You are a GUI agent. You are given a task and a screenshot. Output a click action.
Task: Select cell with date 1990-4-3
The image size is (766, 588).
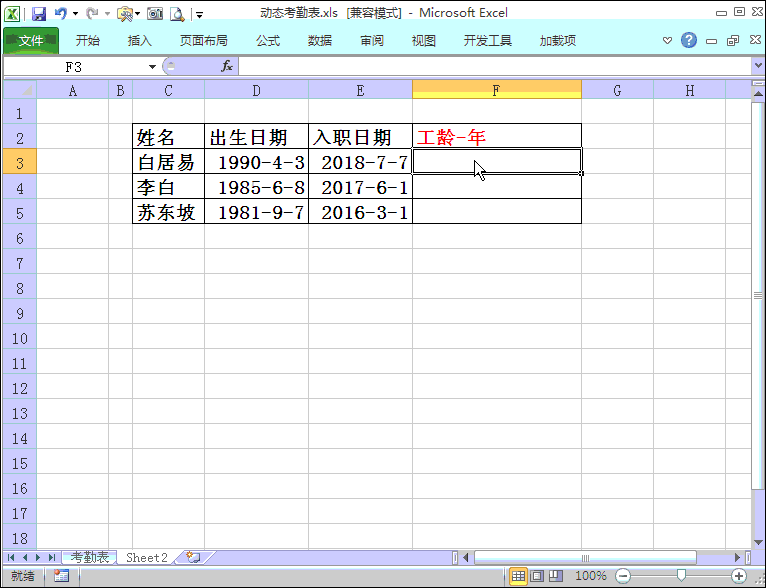coord(256,162)
